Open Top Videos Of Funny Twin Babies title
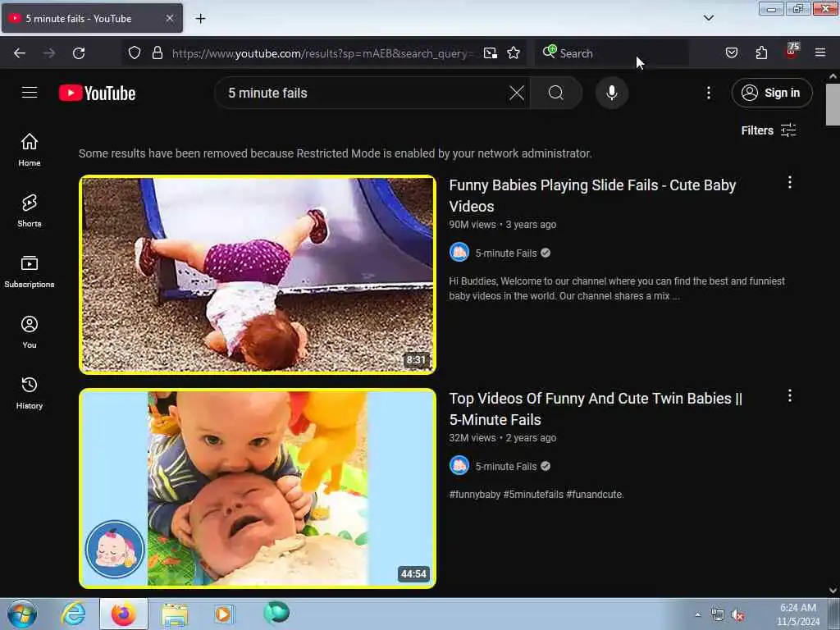Screen dimensions: 840x630 point(596,409)
